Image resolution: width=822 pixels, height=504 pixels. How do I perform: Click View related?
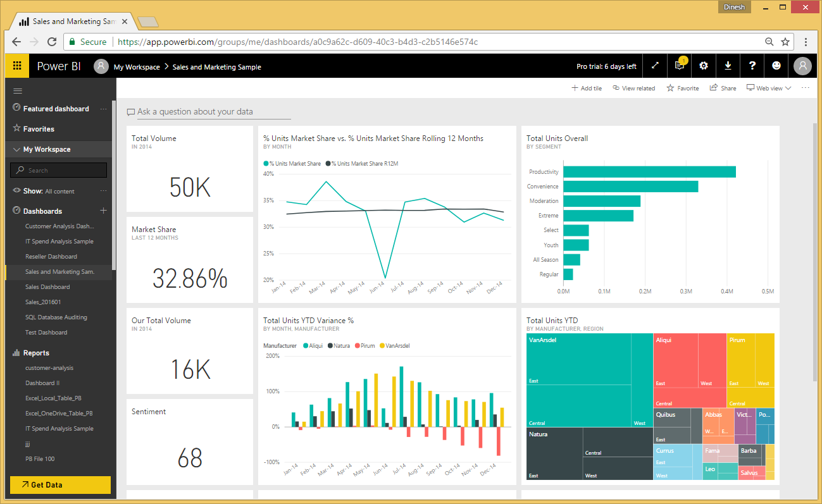(x=633, y=88)
